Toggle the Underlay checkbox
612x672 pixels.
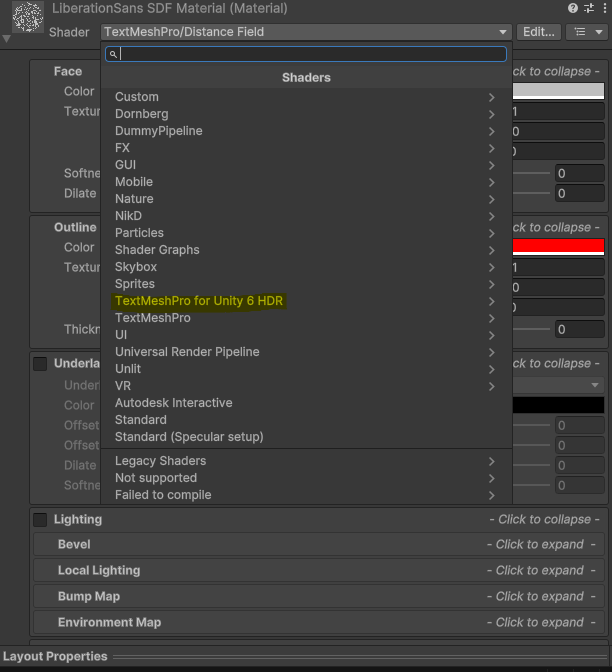(40, 364)
